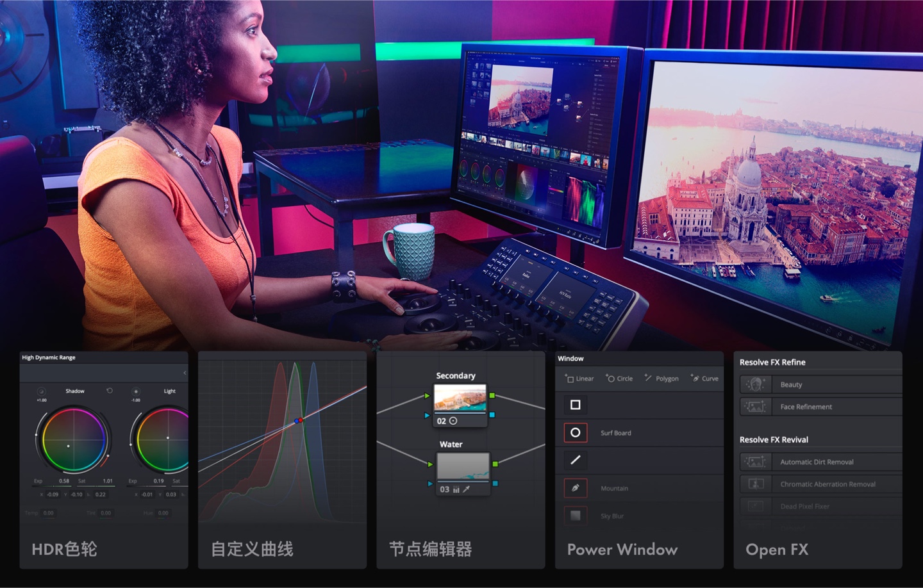Click the bars icon on node 03
The width and height of the screenshot is (923, 588).
(x=456, y=489)
